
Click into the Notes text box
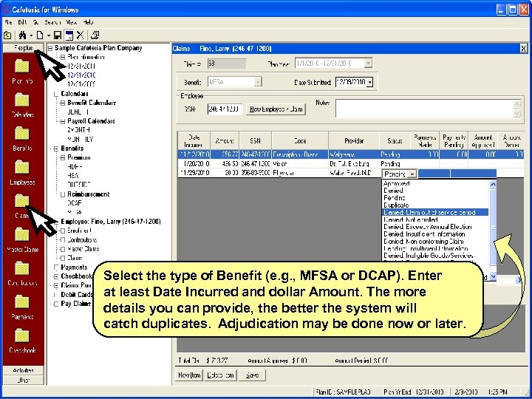coord(425,109)
